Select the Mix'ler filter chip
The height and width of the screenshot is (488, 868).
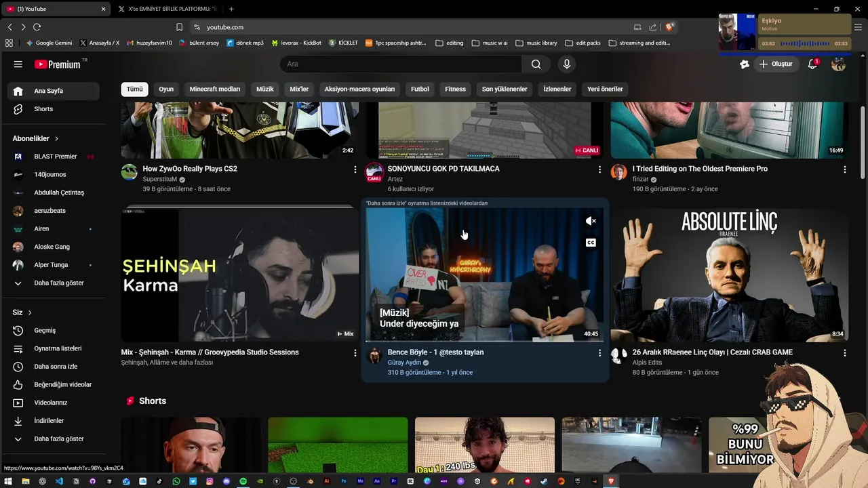point(299,89)
